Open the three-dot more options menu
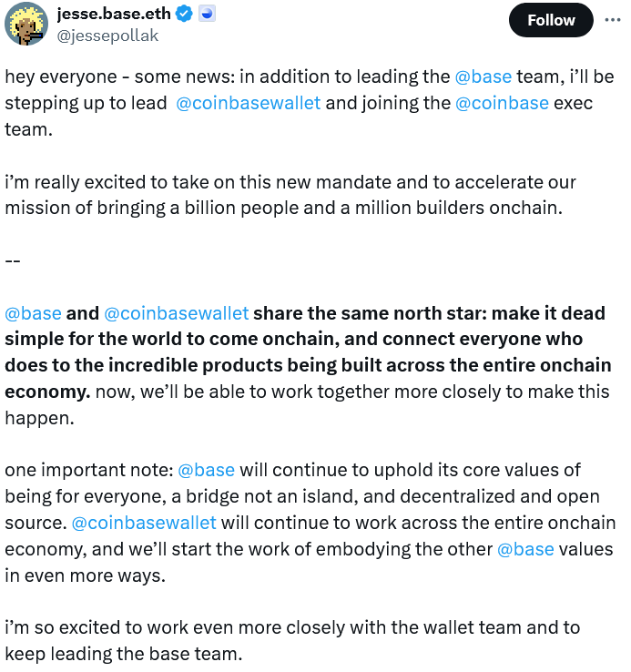The height and width of the screenshot is (672, 631). (613, 20)
